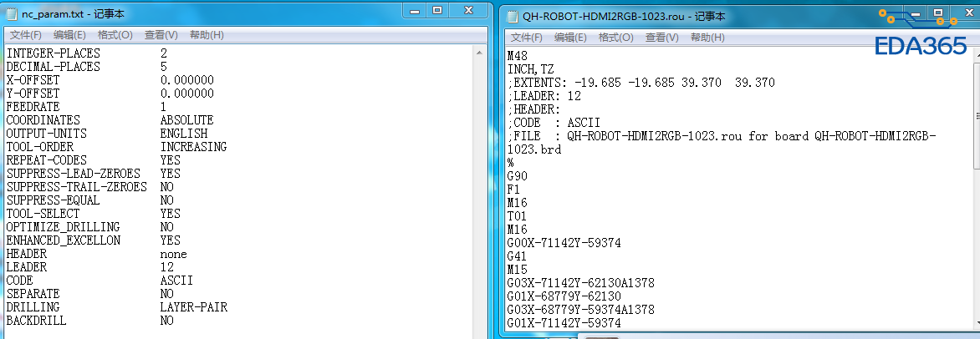Open 帮助(H) menu in nc_param.txt Notepad
Image resolution: width=980 pixels, height=339 pixels.
point(207,35)
